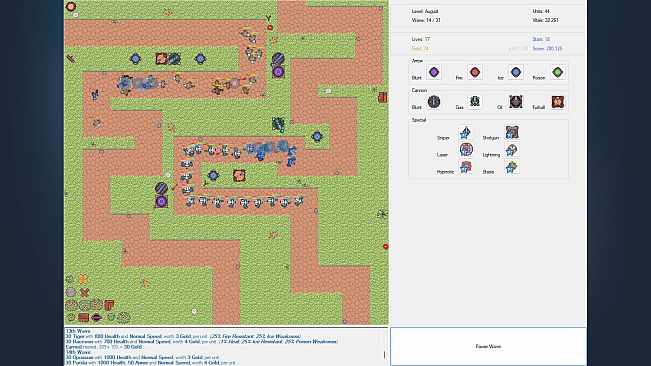Select the Ice arrow tower button
This screenshot has width=651, height=366.
coord(516,72)
